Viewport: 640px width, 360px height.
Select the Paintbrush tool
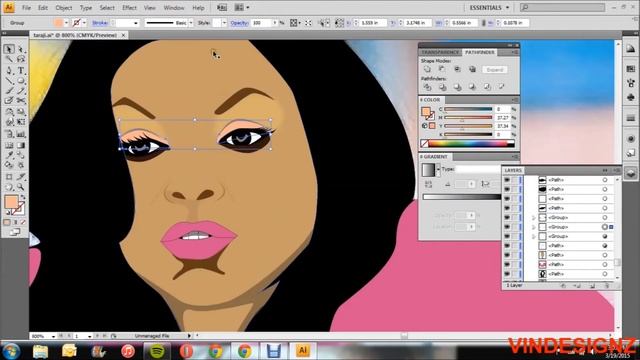(x=9, y=91)
